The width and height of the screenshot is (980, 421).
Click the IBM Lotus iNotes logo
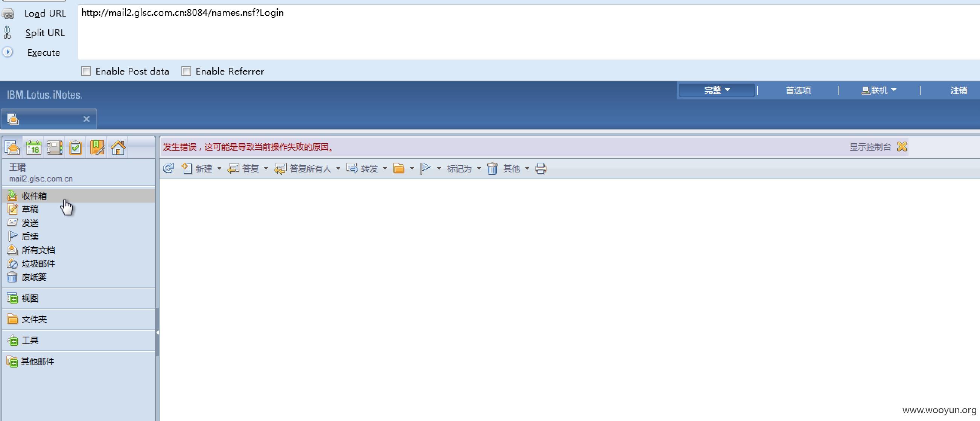coord(44,95)
